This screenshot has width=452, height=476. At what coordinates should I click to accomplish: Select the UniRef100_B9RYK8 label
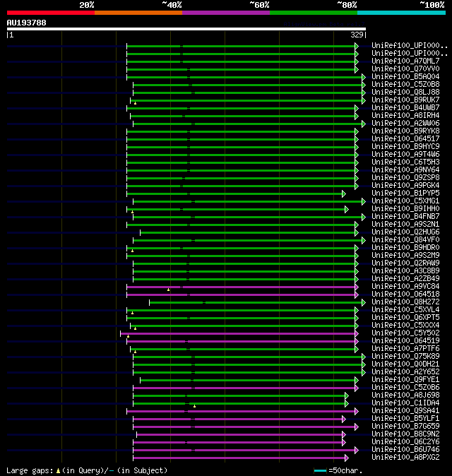point(405,131)
